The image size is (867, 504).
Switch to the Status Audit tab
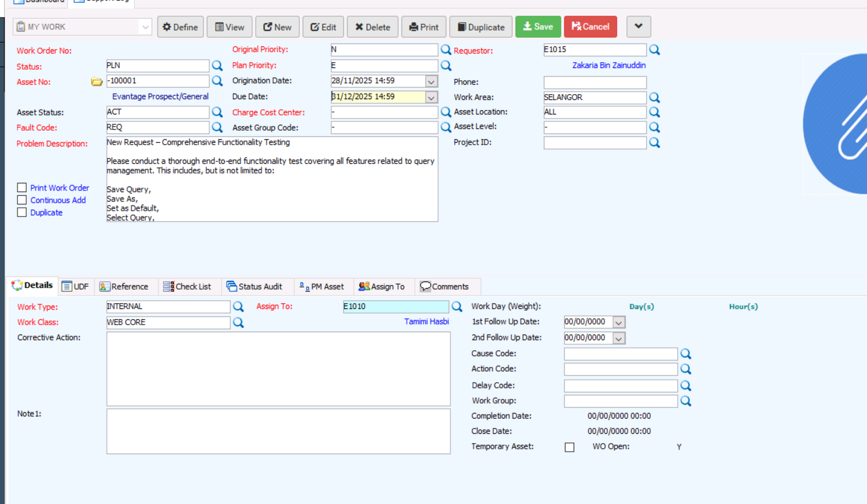point(255,287)
